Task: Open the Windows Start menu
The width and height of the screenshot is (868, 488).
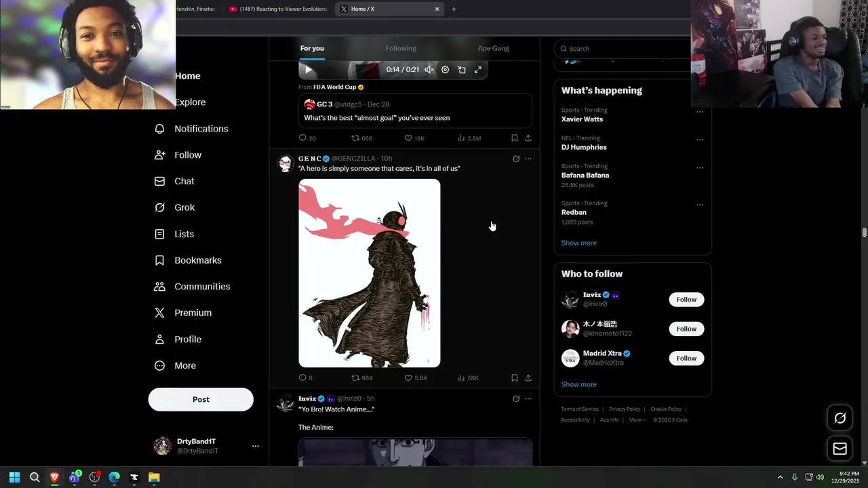Action: pos(14,477)
